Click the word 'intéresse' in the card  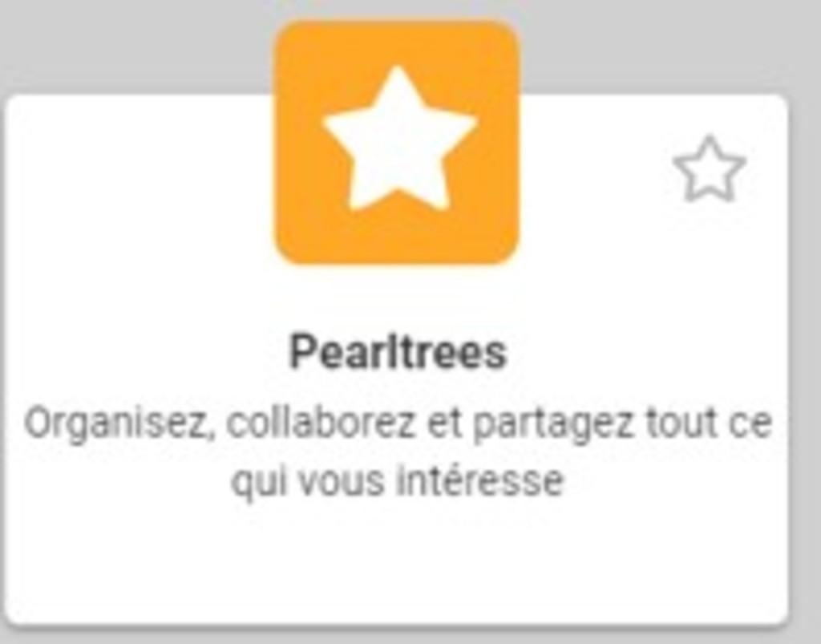tap(479, 480)
